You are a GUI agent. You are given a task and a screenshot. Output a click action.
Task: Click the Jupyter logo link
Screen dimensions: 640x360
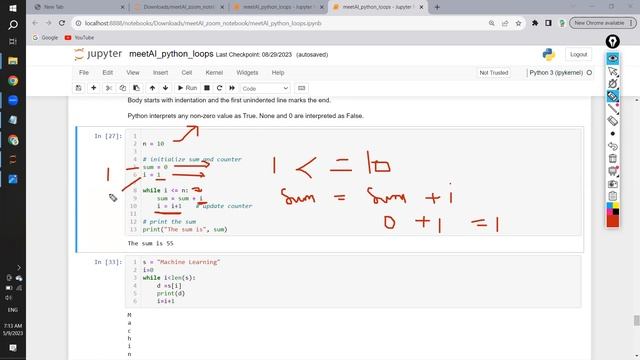[x=98, y=54]
